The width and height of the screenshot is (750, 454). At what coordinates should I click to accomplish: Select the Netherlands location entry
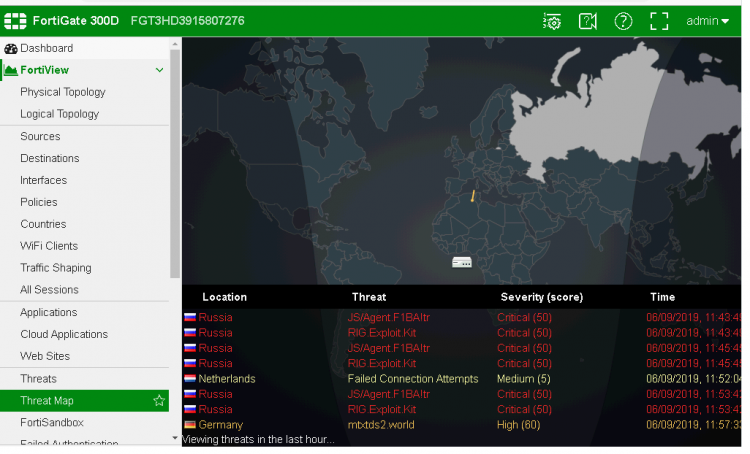[227, 379]
